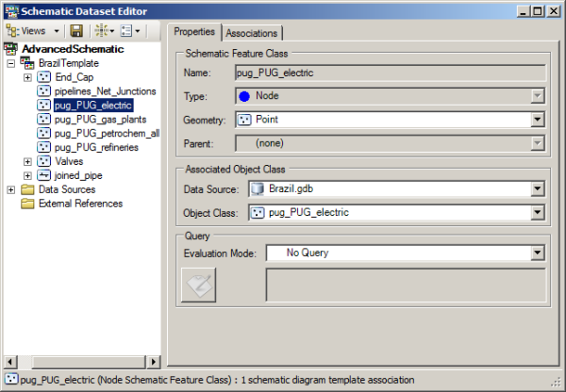Image resolution: width=566 pixels, height=392 pixels.
Task: Click the Save floppy disk icon
Action: (x=76, y=31)
